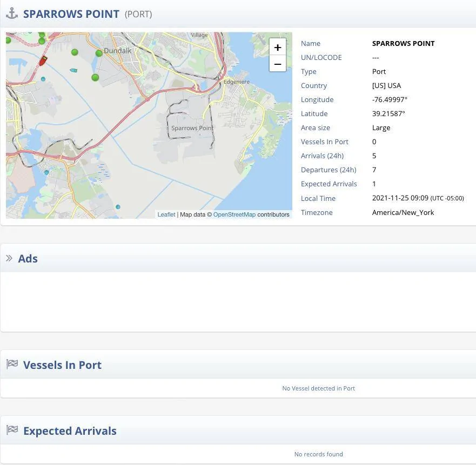The width and height of the screenshot is (476, 465).
Task: Click the blue dot marker at map bottom edge
Action: coord(118,207)
